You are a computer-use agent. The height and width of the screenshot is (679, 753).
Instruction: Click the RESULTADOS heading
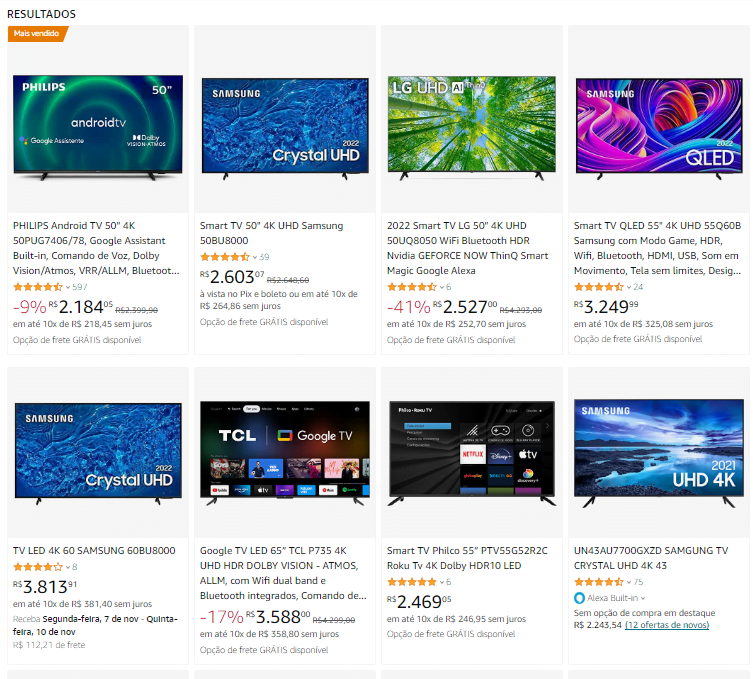coord(41,14)
